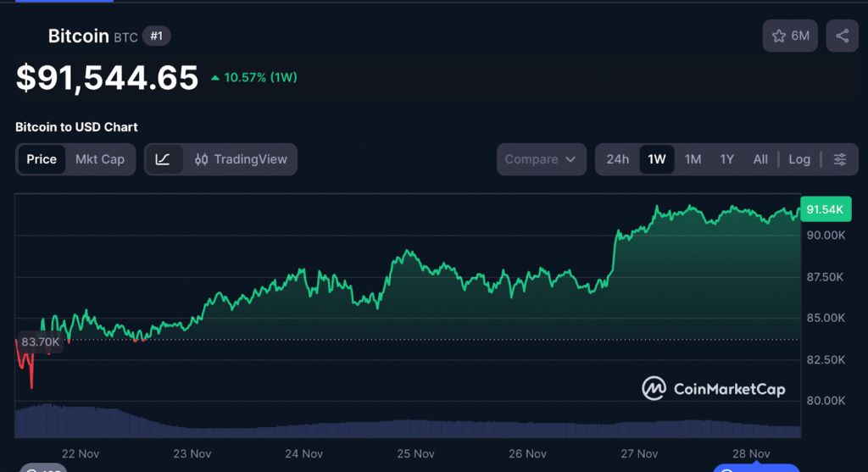Screen dimensions: 868x472
Task: Click the #1 rank badge
Action: [x=155, y=36]
